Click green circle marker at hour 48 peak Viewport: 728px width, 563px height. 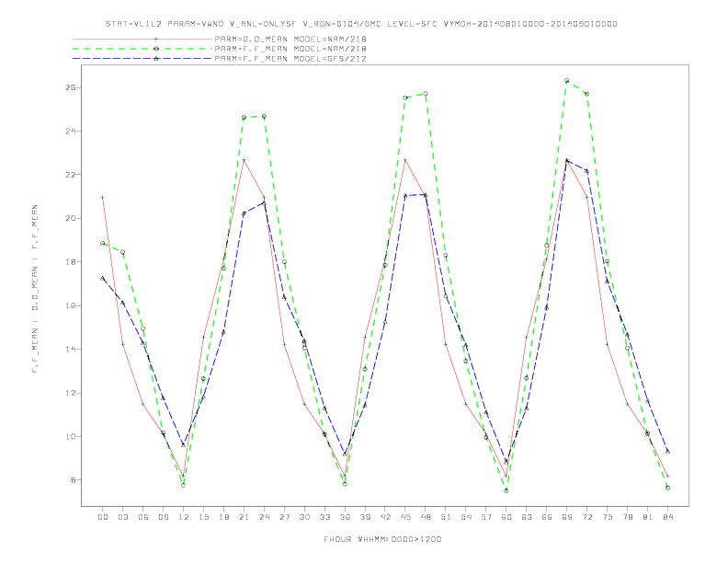(426, 94)
